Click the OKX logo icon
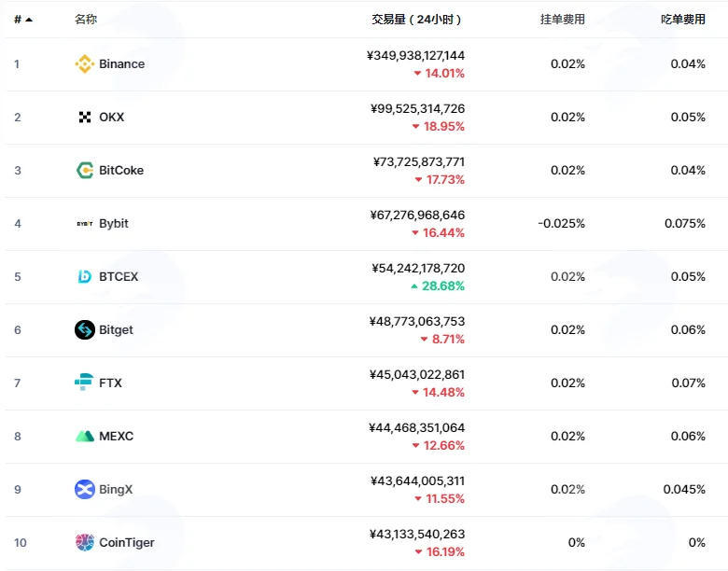This screenshot has width=728, height=571. [85, 117]
